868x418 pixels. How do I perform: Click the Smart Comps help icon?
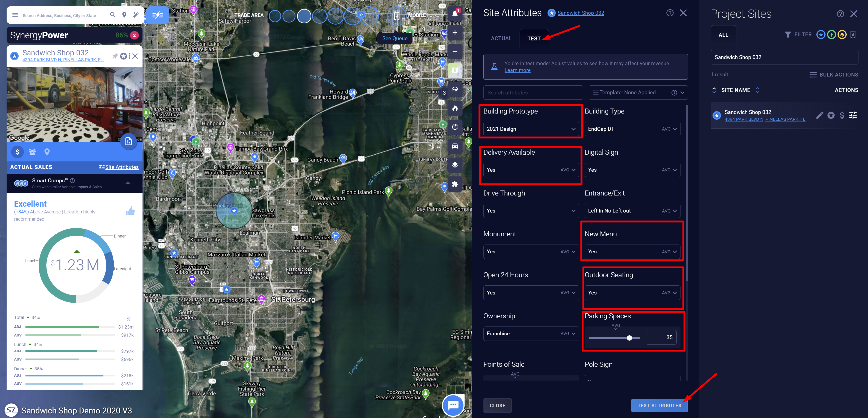[73, 181]
